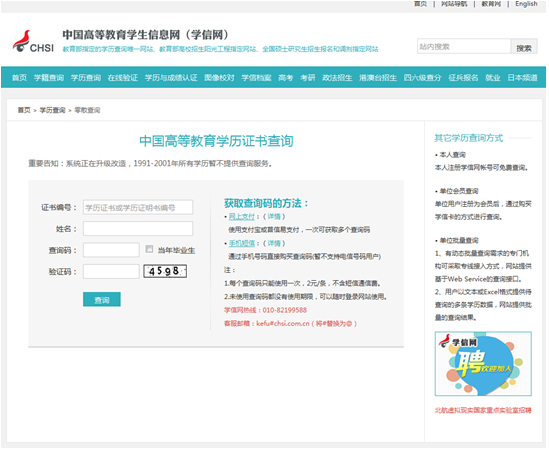Click the 中国高等教育学历证书查询 heading
The height and width of the screenshot is (449, 549).
click(x=216, y=141)
